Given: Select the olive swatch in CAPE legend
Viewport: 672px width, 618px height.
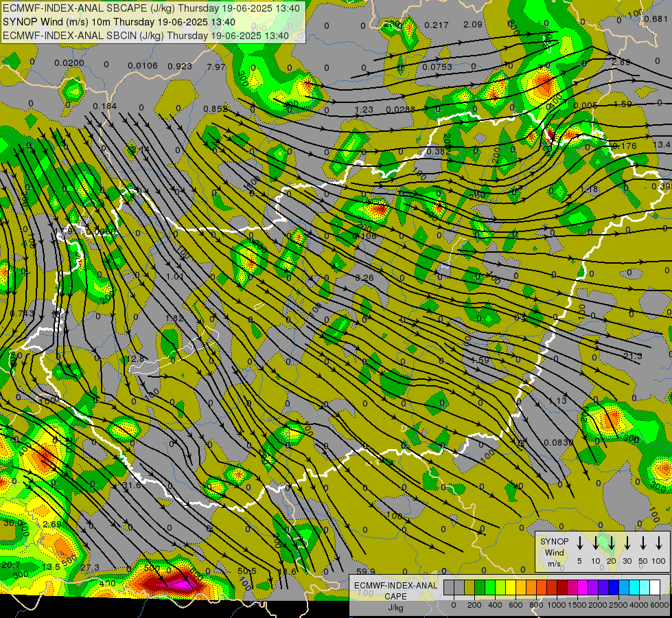Looking at the screenshot, I should pos(470,587).
